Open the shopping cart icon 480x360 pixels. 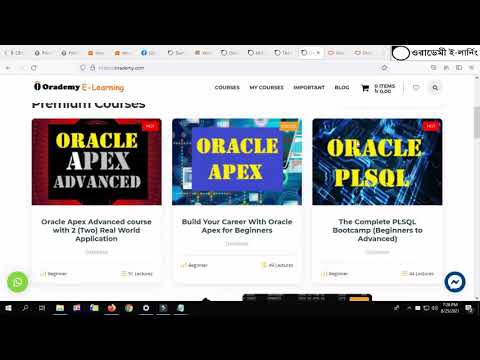365,88
